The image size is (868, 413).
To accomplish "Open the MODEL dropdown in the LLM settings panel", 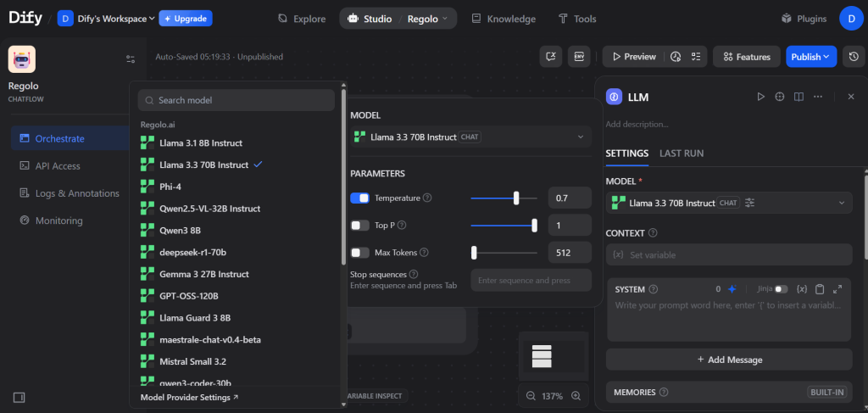I will (x=728, y=204).
